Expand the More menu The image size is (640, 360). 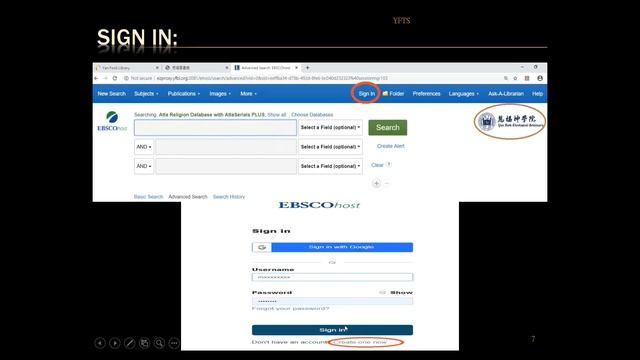point(248,94)
